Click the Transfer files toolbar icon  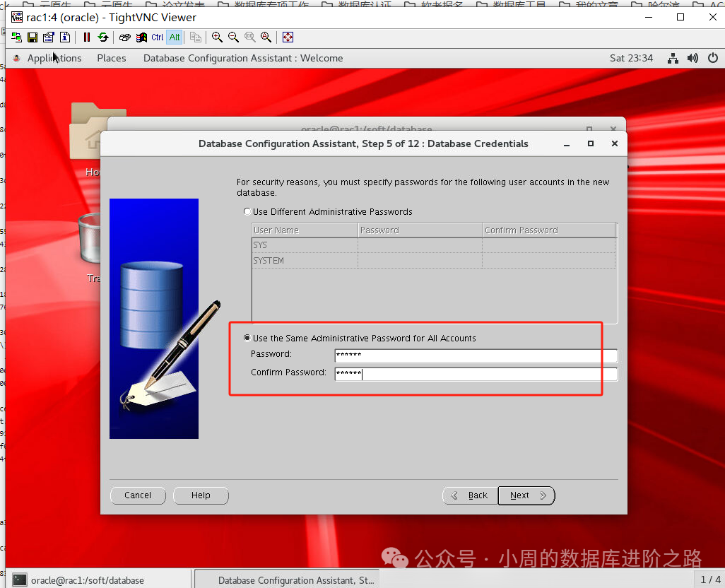pyautogui.click(x=196, y=37)
